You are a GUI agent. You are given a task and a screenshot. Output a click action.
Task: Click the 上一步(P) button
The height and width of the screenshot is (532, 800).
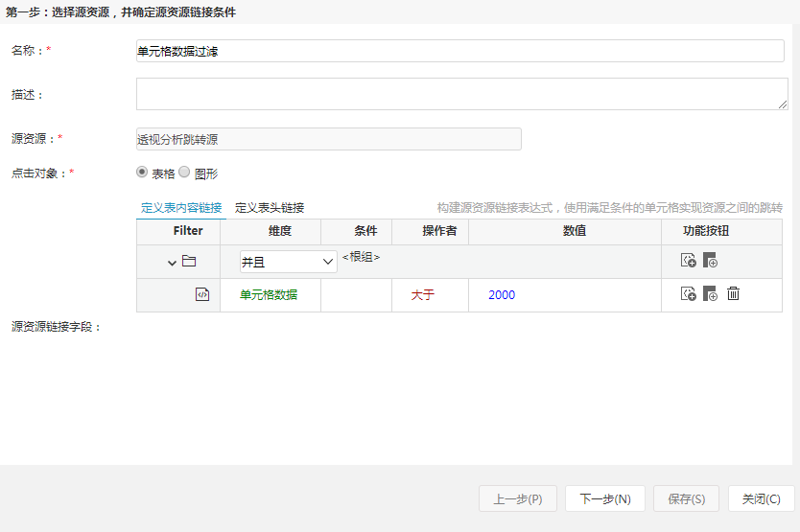pyautogui.click(x=518, y=498)
